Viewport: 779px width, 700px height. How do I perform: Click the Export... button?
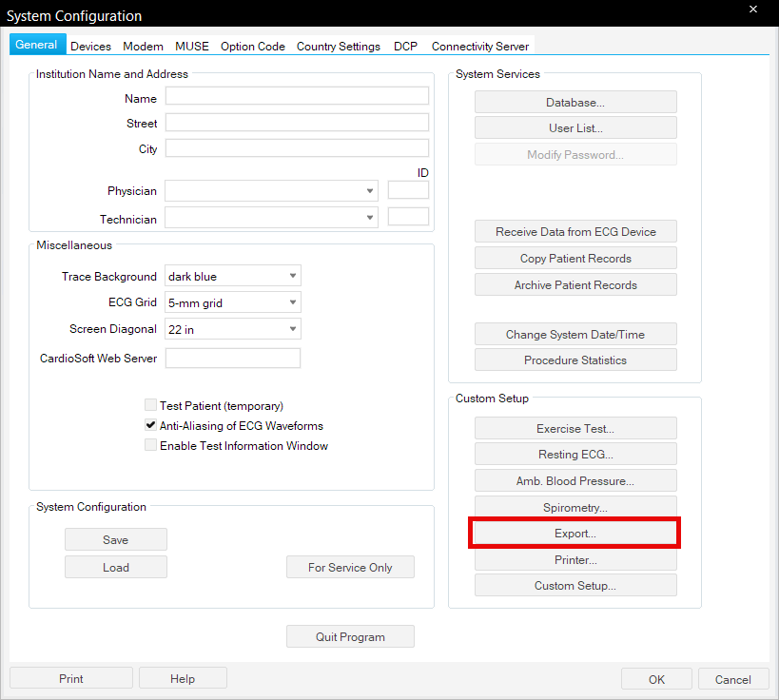click(x=575, y=534)
